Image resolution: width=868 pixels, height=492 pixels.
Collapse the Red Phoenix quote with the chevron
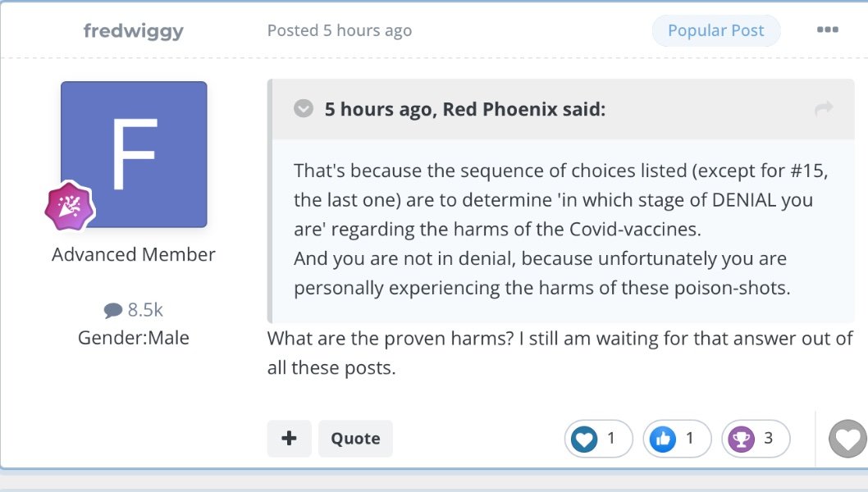click(304, 109)
